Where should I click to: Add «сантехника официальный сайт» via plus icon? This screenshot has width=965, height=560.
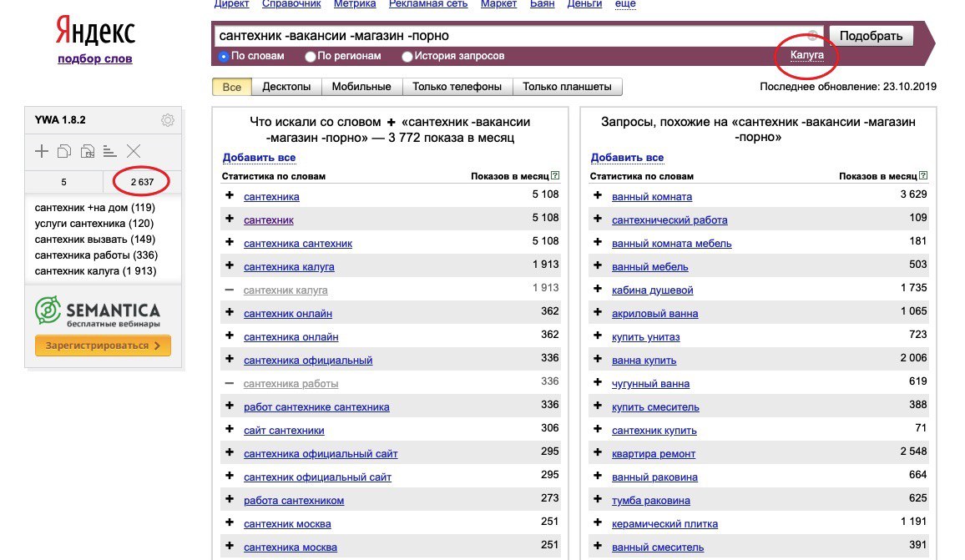230,452
